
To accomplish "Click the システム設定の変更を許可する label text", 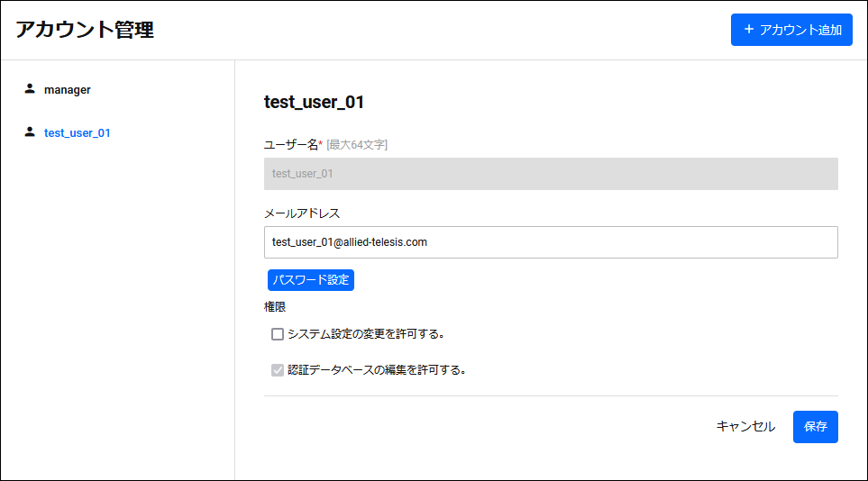I will [366, 334].
